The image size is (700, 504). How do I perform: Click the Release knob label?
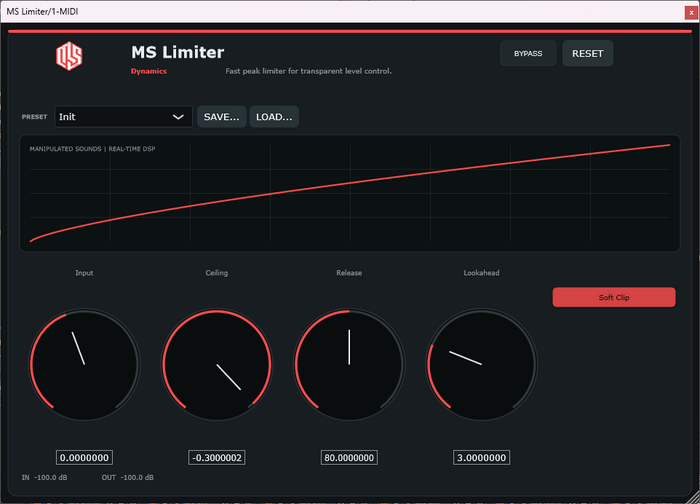click(349, 273)
